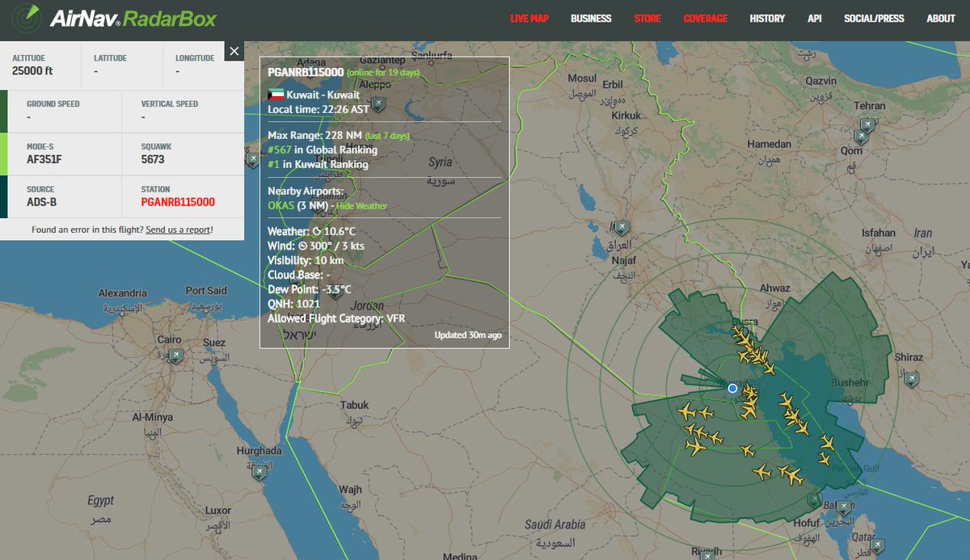Click the 'Visibility: 10 km' line
Image resolution: width=970 pixels, height=560 pixels.
[x=306, y=260]
